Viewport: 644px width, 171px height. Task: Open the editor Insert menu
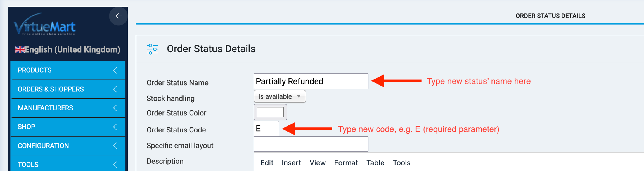291,163
